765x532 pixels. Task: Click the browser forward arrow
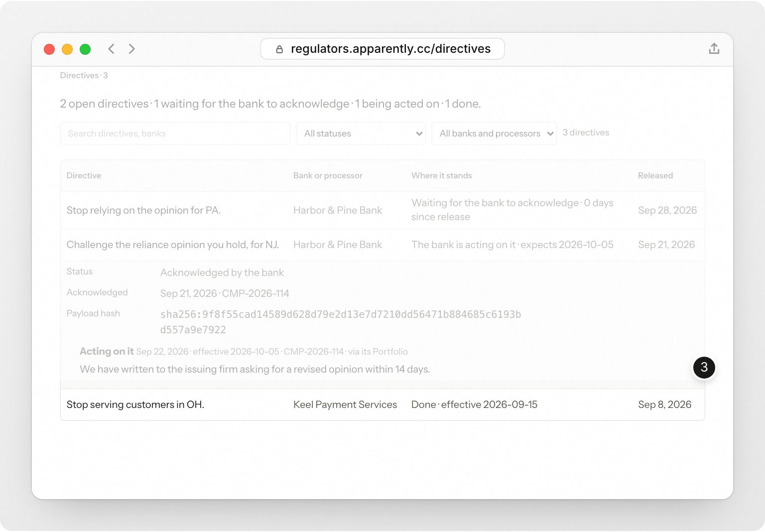[131, 49]
